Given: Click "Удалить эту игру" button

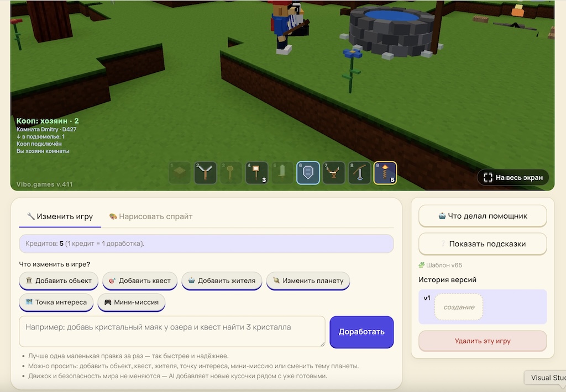Looking at the screenshot, I should coord(483,341).
